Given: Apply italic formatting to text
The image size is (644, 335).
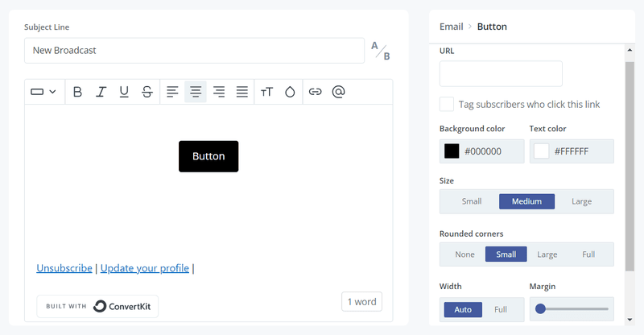Looking at the screenshot, I should [x=101, y=92].
